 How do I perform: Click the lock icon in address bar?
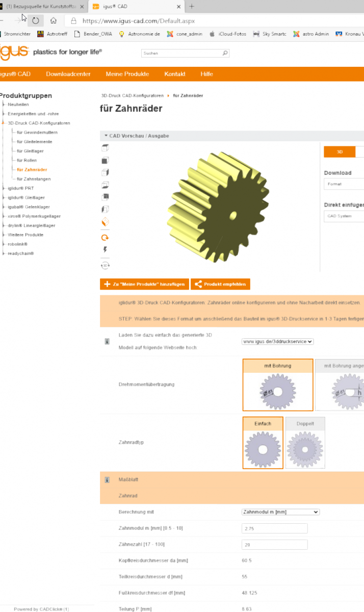[x=74, y=21]
